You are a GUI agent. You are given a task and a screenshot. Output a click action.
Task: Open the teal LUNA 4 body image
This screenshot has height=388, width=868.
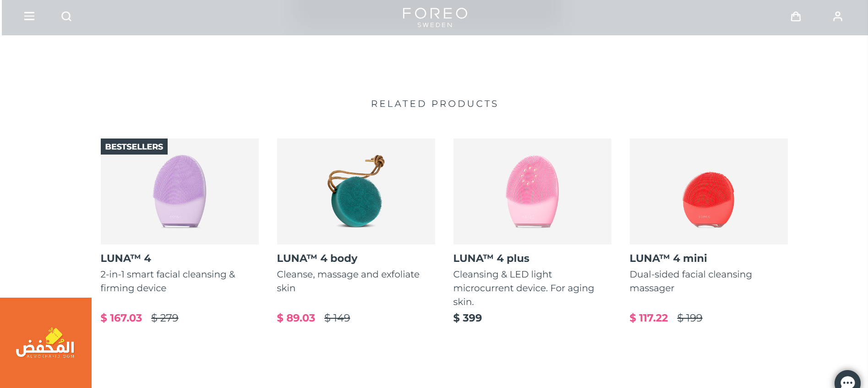tap(356, 192)
